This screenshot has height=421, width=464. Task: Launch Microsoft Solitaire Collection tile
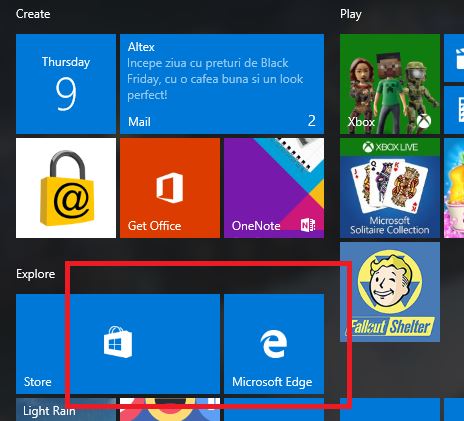tap(390, 188)
